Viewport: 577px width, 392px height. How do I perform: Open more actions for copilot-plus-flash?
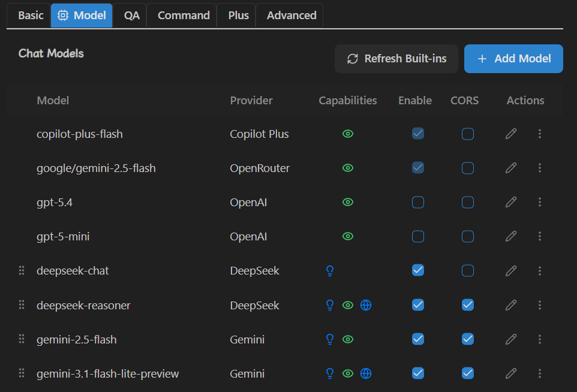(x=539, y=134)
